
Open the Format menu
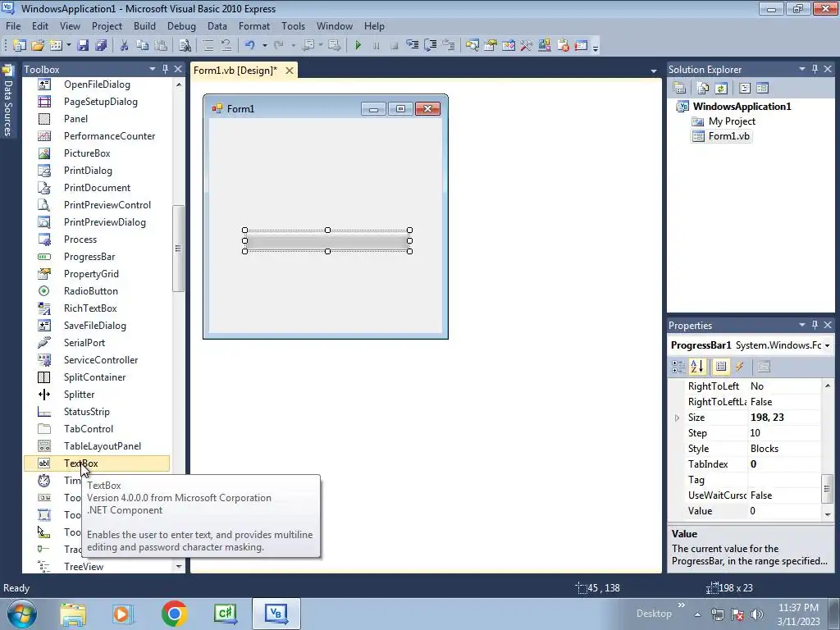[254, 25]
